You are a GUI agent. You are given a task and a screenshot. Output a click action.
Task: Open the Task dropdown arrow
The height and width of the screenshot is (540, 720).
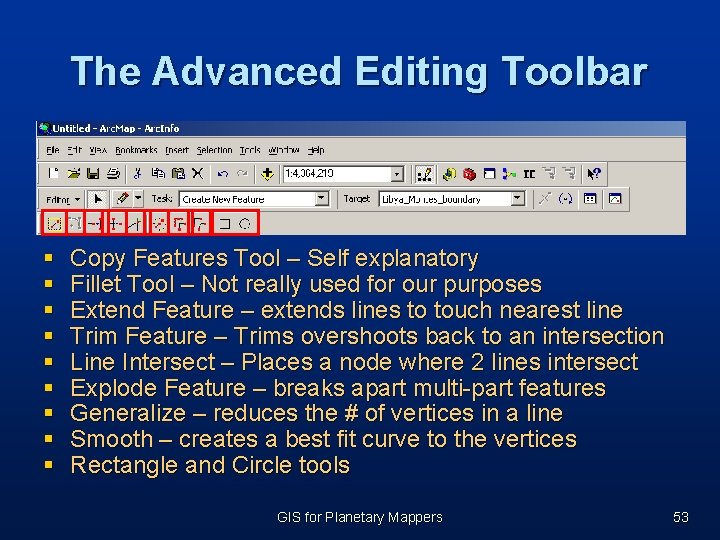click(322, 199)
